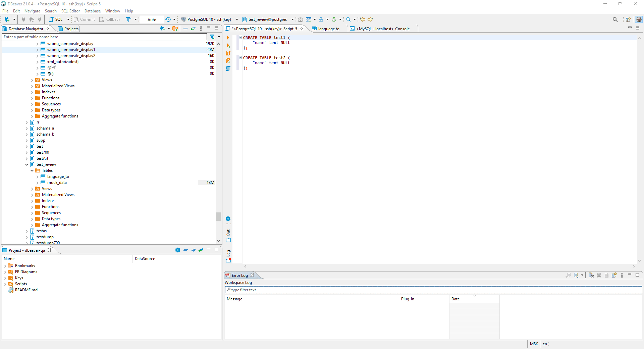Image resolution: width=644 pixels, height=349 pixels.
Task: Toggle Auto commit mode field
Action: click(152, 19)
